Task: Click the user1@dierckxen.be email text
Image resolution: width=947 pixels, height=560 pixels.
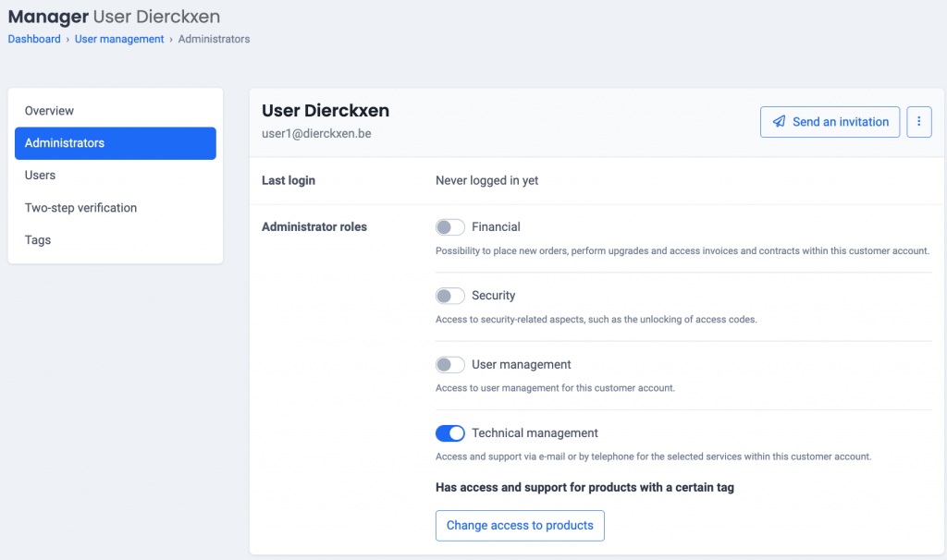Action: (316, 133)
